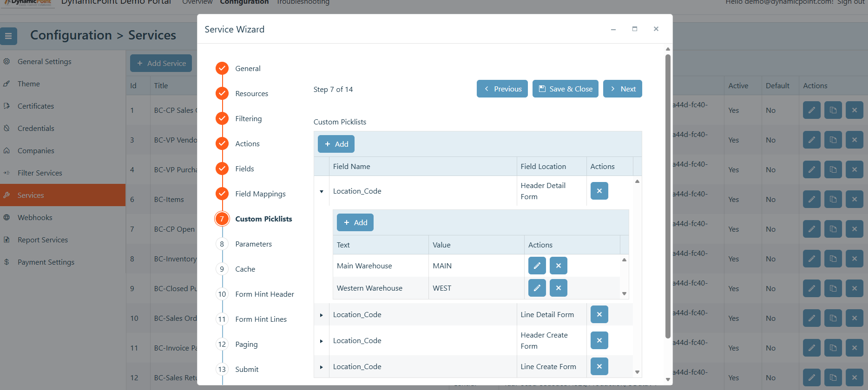Image resolution: width=868 pixels, height=390 pixels.
Task: Expand the Location_Code Header Create Form row
Action: pos(321,341)
